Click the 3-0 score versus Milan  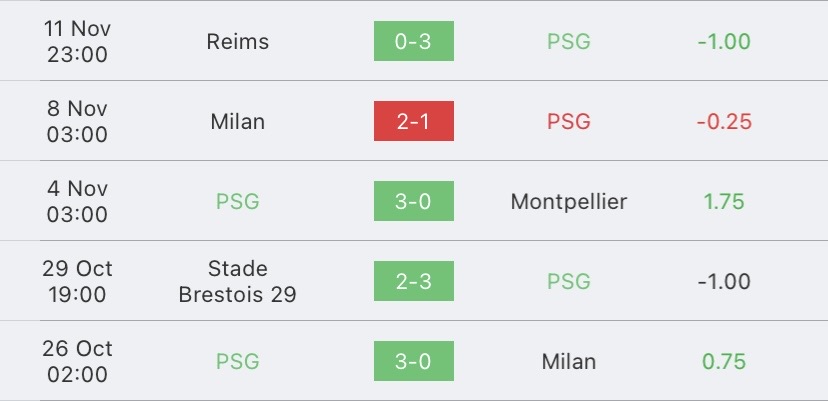pyautogui.click(x=413, y=361)
